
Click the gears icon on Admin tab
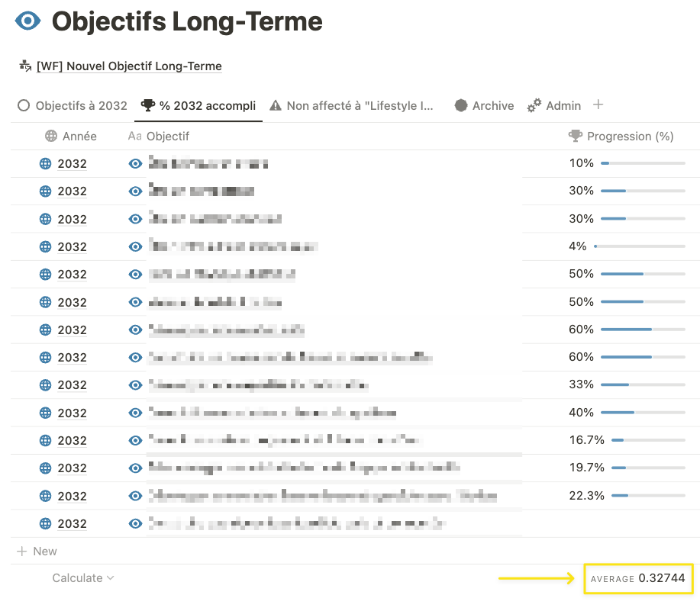(534, 106)
